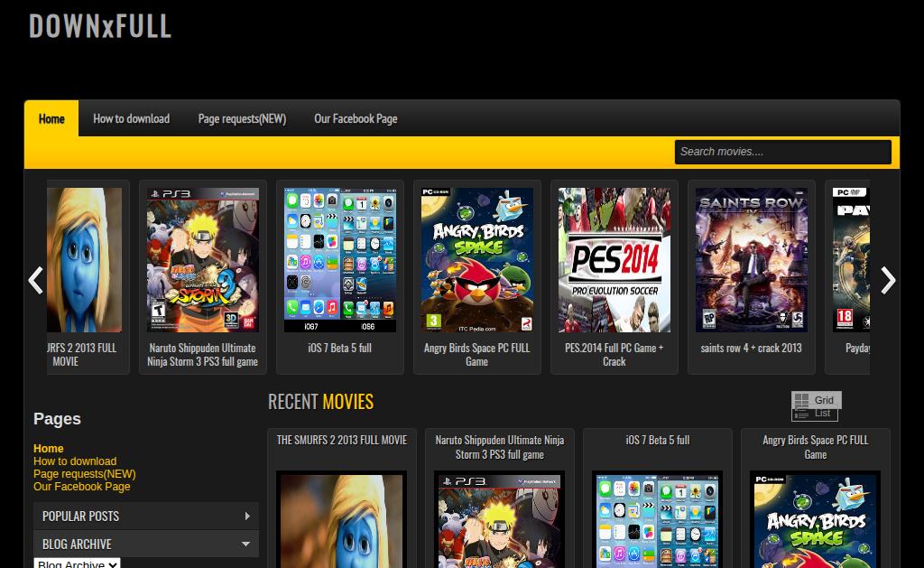Viewport: 924px width, 568px height.
Task: Open iOS 7 Beta 5 carousel image
Action: pos(340,260)
